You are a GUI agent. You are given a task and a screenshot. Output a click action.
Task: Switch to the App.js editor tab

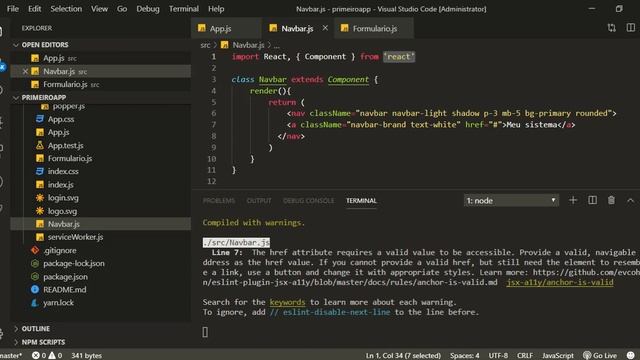(227, 28)
